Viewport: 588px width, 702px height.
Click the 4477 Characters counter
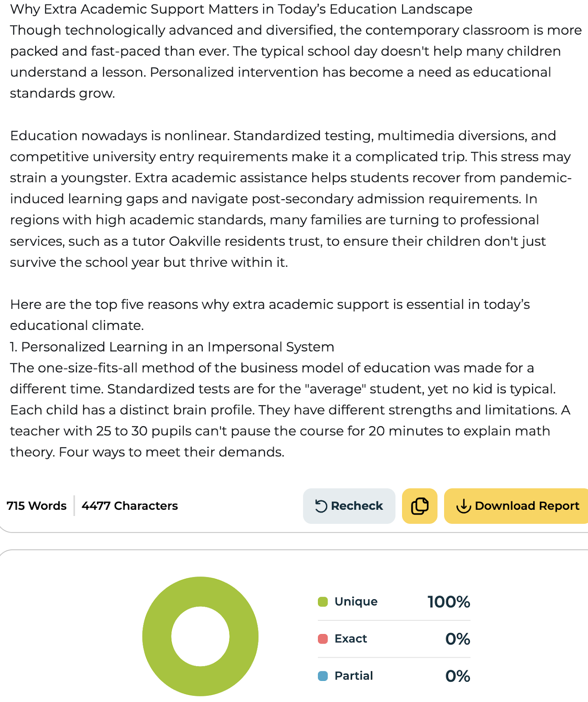130,506
